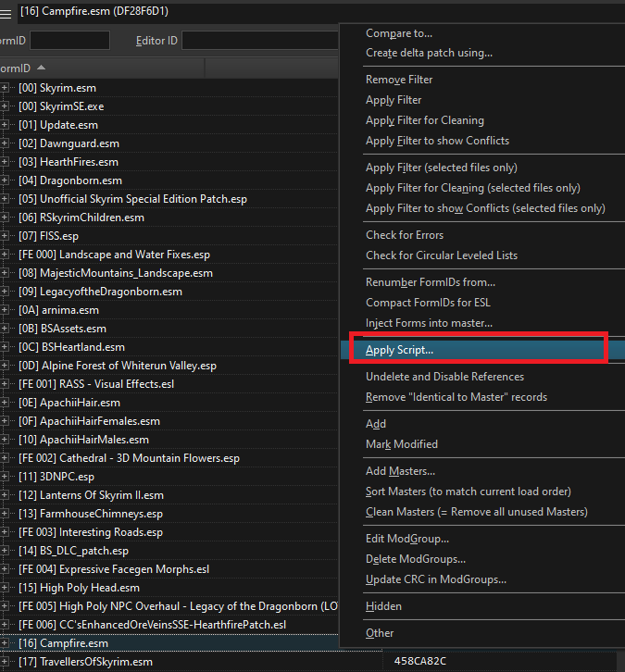Screen dimensions: 625x672
Task: Select arnima.esm plugin
Action: tap(58, 310)
